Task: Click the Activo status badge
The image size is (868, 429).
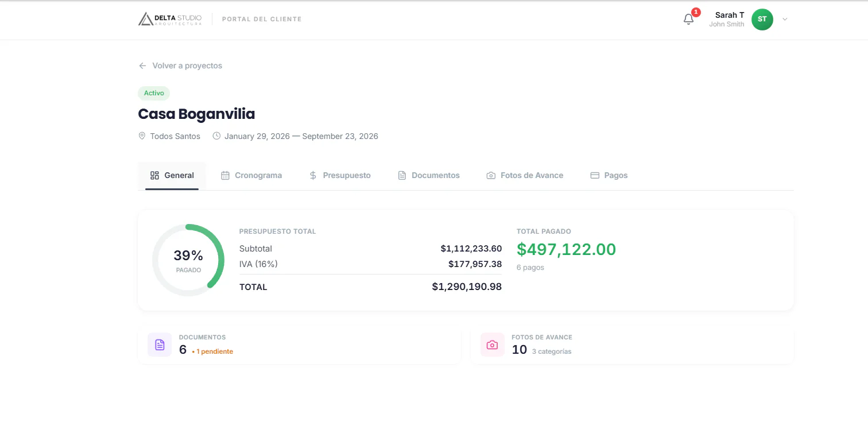Action: click(154, 93)
